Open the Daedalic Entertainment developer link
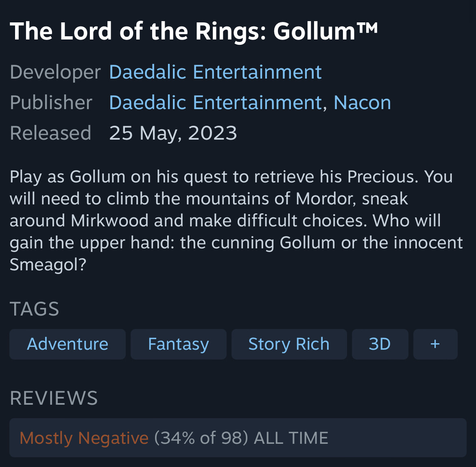Viewport: 476px width, 467px height. pos(215,72)
